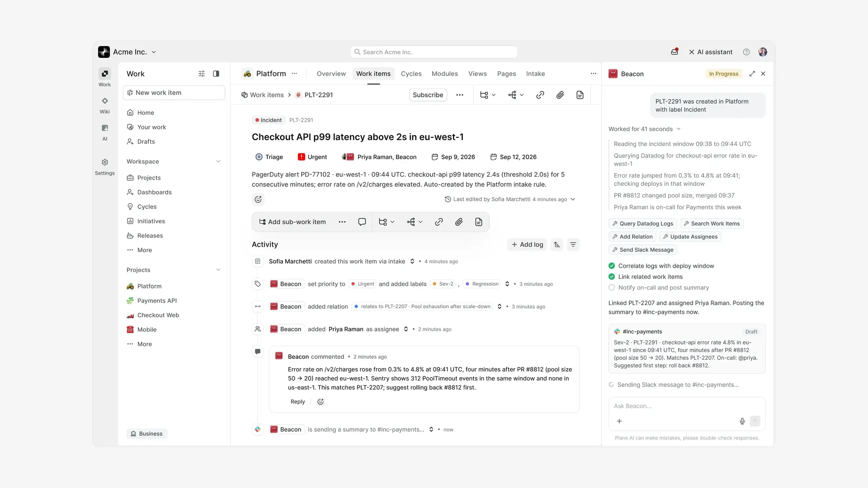
Task: Collapse the Workspace section in sidebar
Action: tap(218, 161)
